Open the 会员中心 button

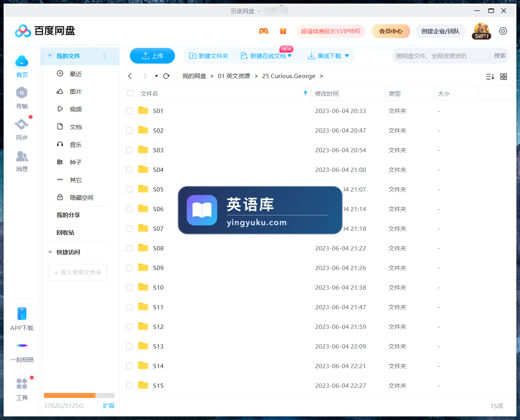391,31
